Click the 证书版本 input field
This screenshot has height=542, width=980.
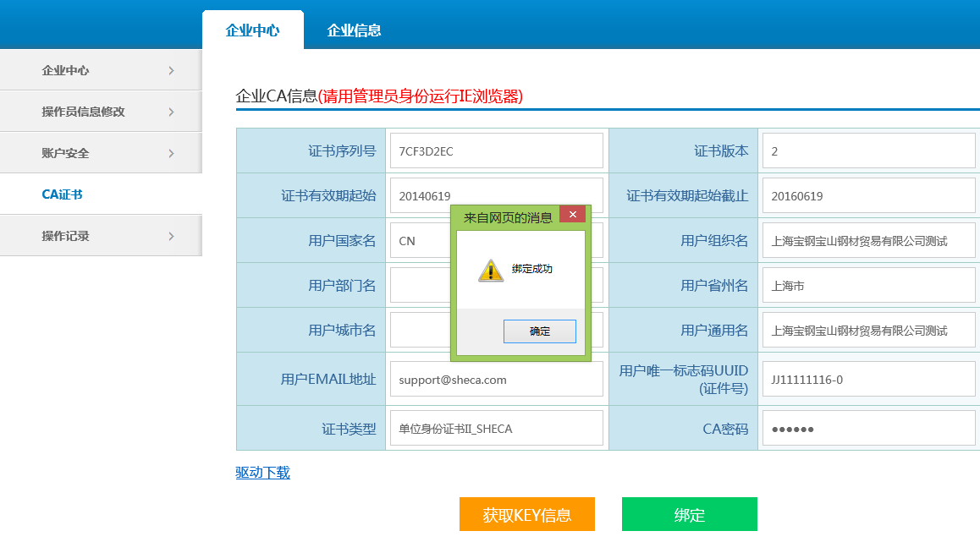pos(868,151)
